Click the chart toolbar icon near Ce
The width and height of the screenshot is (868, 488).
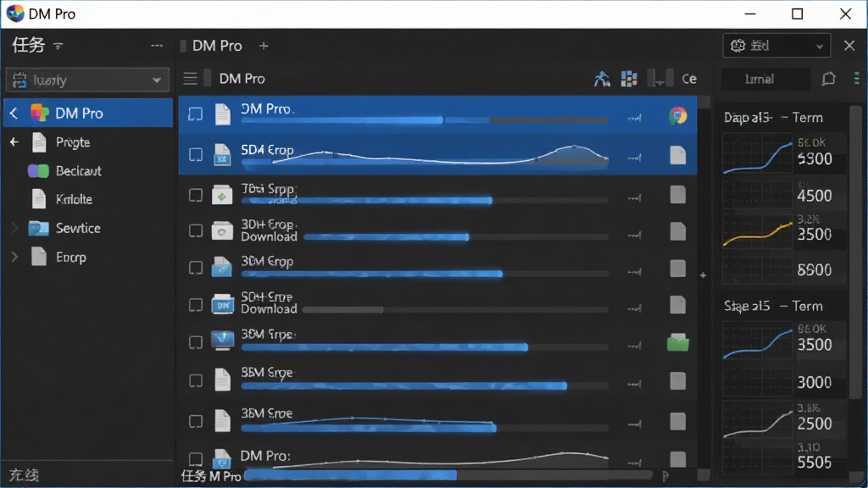tap(659, 79)
